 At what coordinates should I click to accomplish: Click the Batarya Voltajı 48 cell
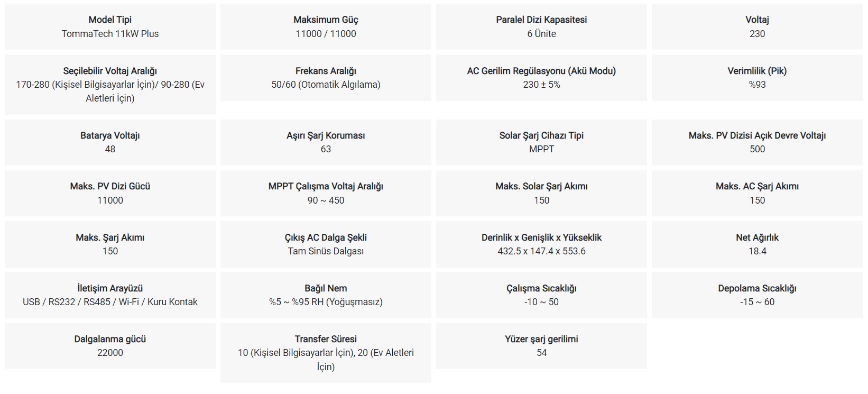(x=110, y=142)
